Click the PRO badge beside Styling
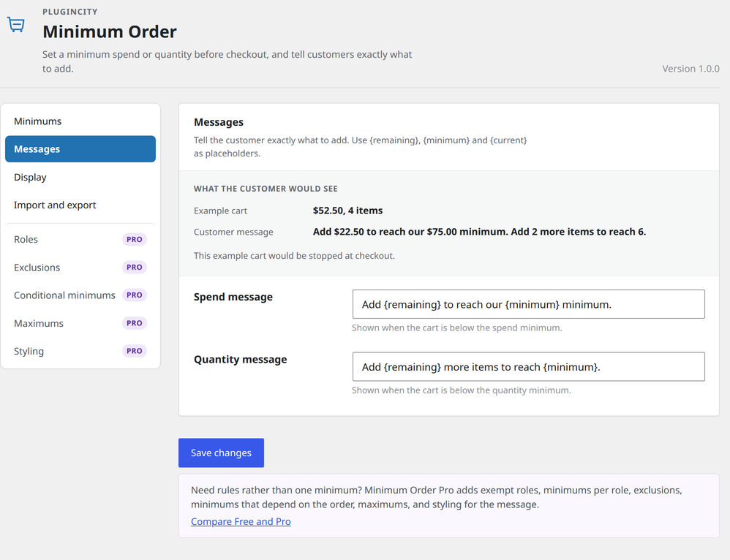 [135, 351]
